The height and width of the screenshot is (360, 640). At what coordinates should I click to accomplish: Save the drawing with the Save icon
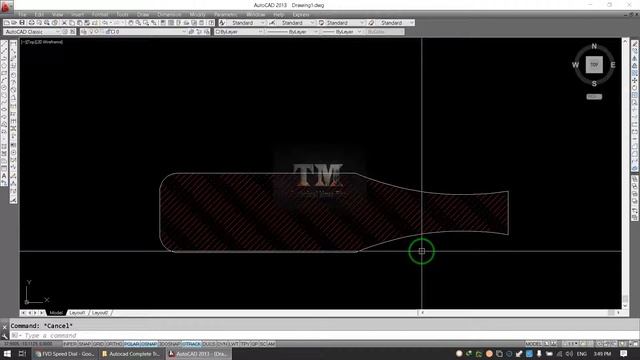(22, 23)
